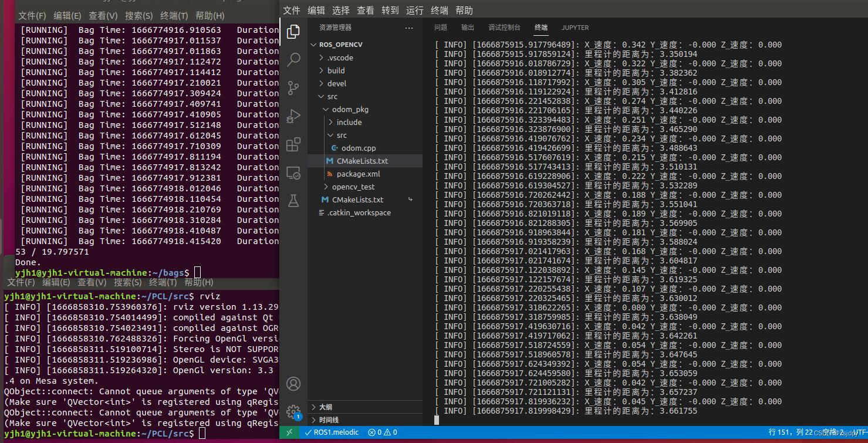Open odom.cpp in the file tree

(359, 148)
